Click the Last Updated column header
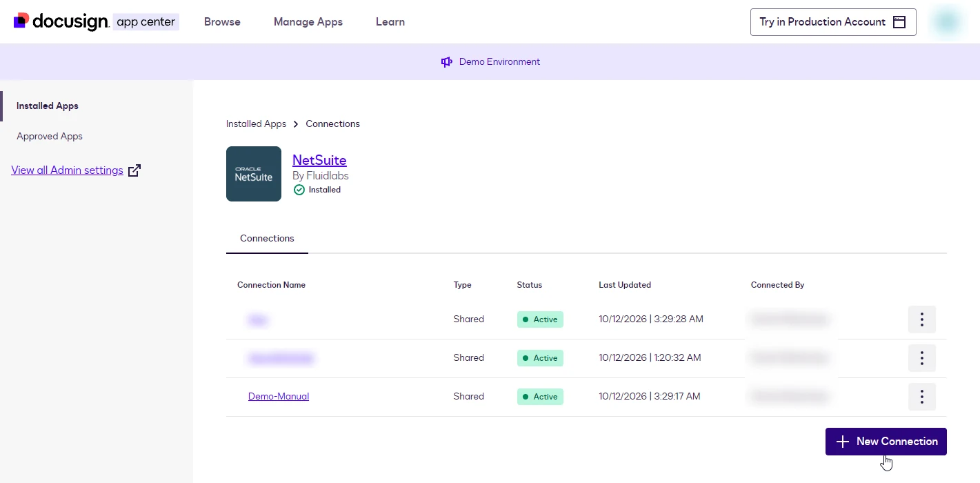 [625, 285]
